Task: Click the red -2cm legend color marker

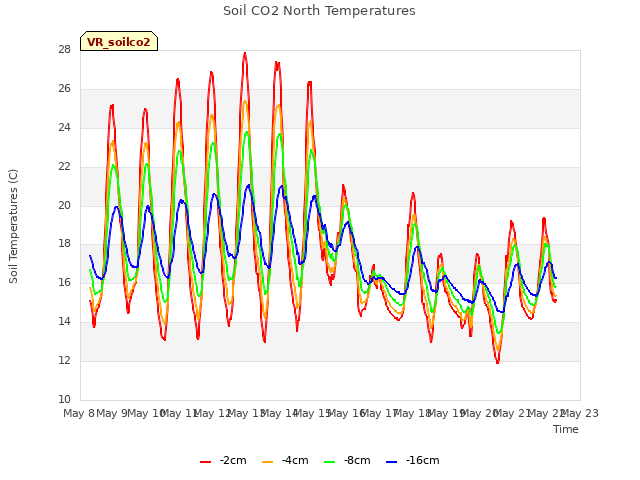Action: (x=205, y=462)
